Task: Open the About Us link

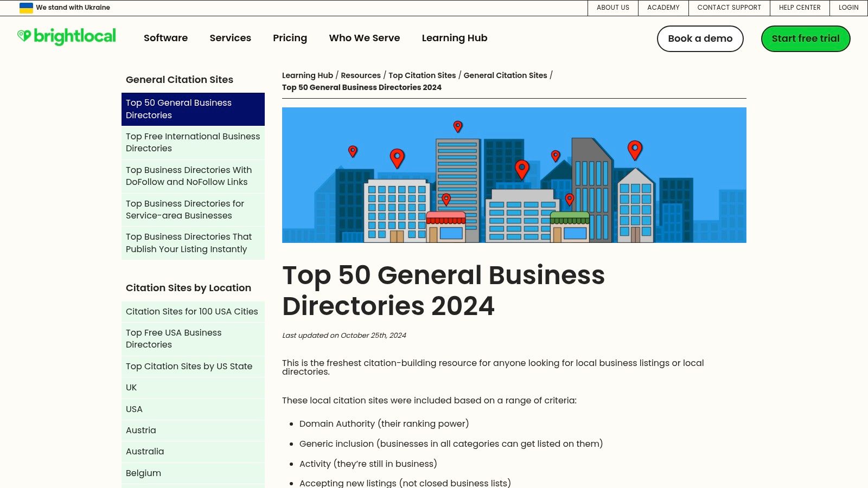Action: point(613,8)
